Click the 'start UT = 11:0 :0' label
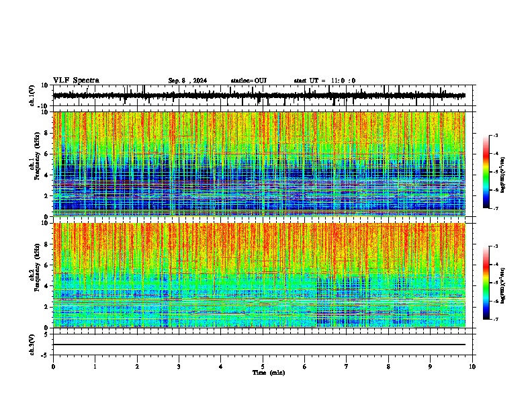 [x=324, y=81]
